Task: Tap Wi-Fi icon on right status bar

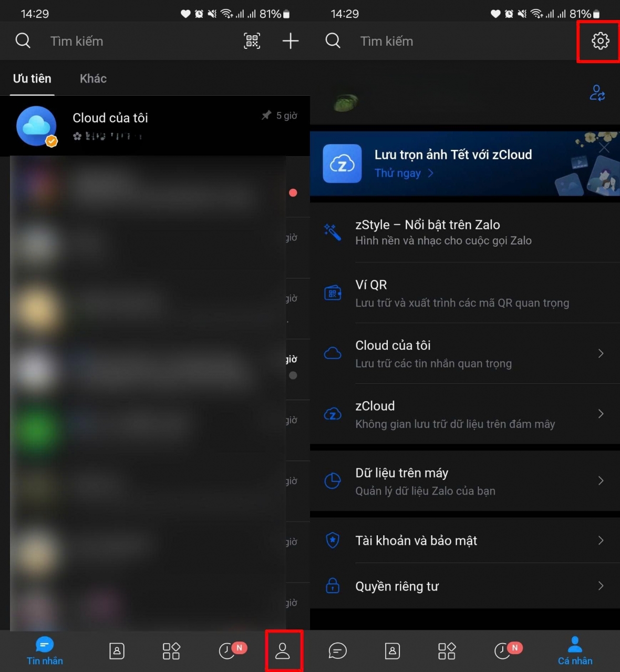Action: click(537, 14)
